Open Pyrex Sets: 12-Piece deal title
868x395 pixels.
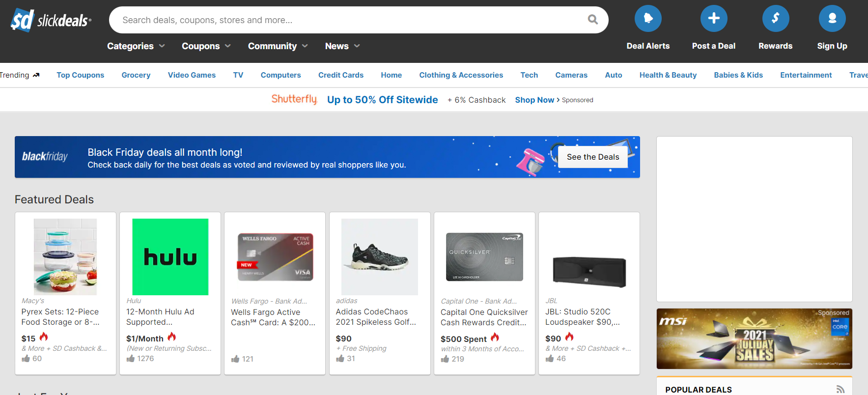[60, 317]
